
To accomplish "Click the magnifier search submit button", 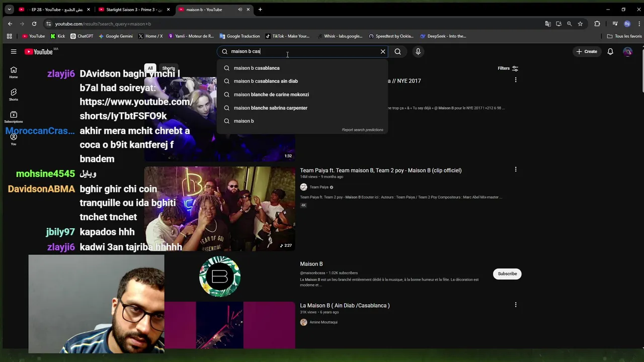I will [397, 51].
